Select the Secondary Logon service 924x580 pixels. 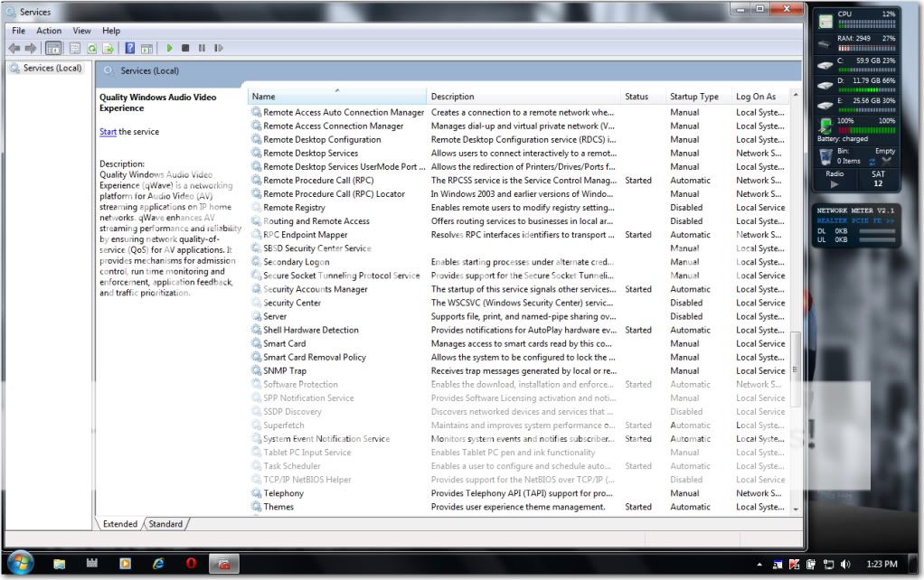pos(519,262)
